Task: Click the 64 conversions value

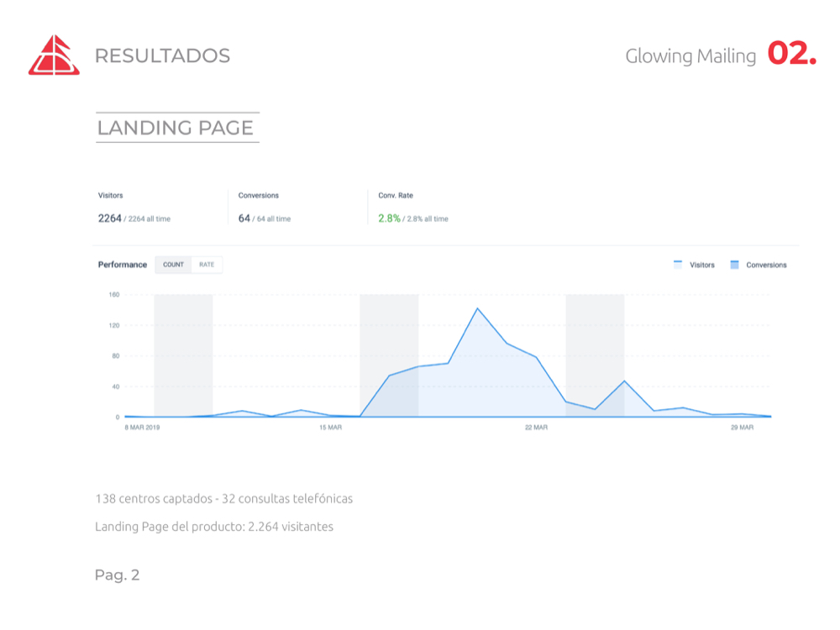Action: 244,218
